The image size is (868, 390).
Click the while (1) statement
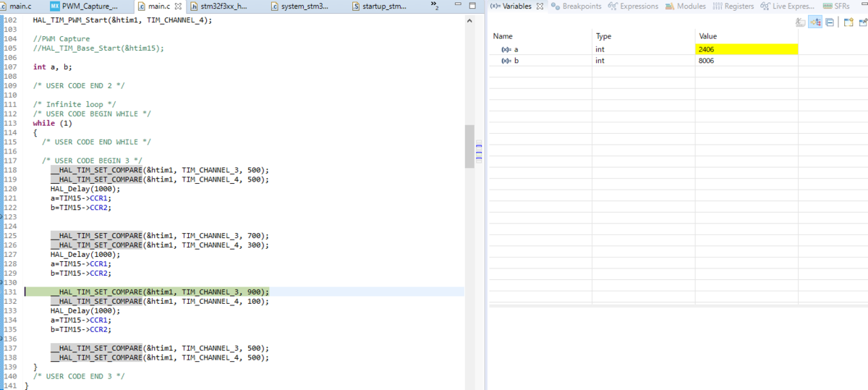[x=52, y=123]
